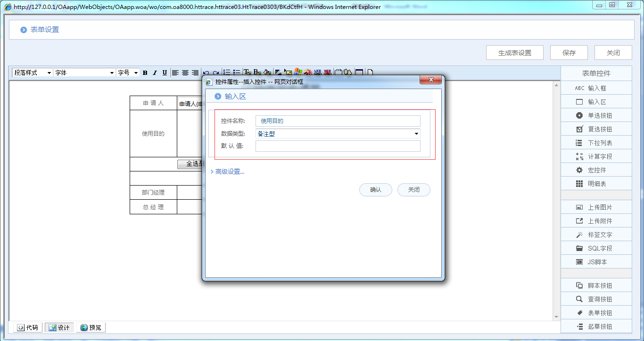Add a SQL字段 control
644x341 pixels.
point(596,248)
